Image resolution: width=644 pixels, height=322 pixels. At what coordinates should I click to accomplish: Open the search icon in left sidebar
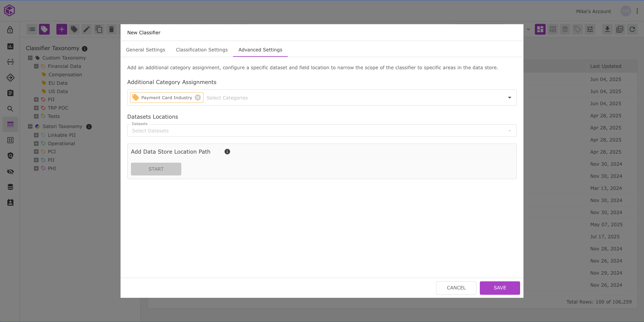coord(10,109)
